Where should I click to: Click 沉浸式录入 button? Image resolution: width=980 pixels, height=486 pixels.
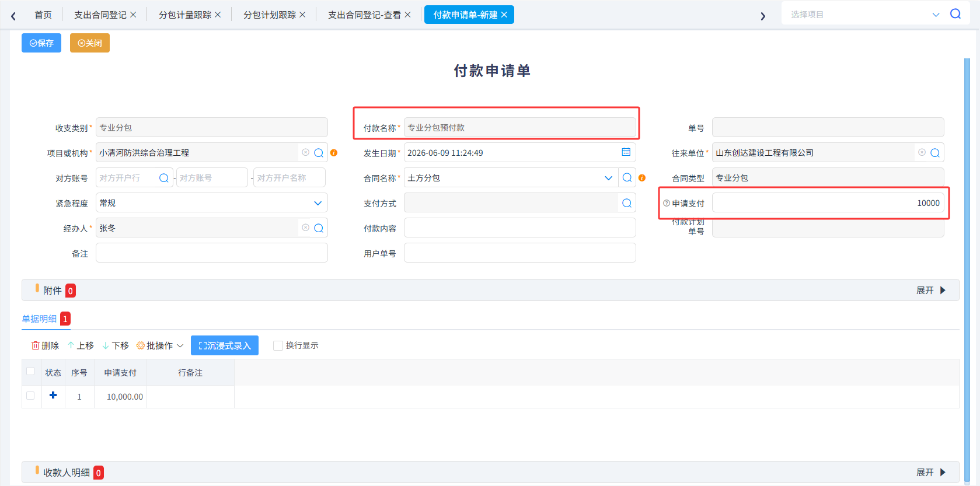[225, 345]
